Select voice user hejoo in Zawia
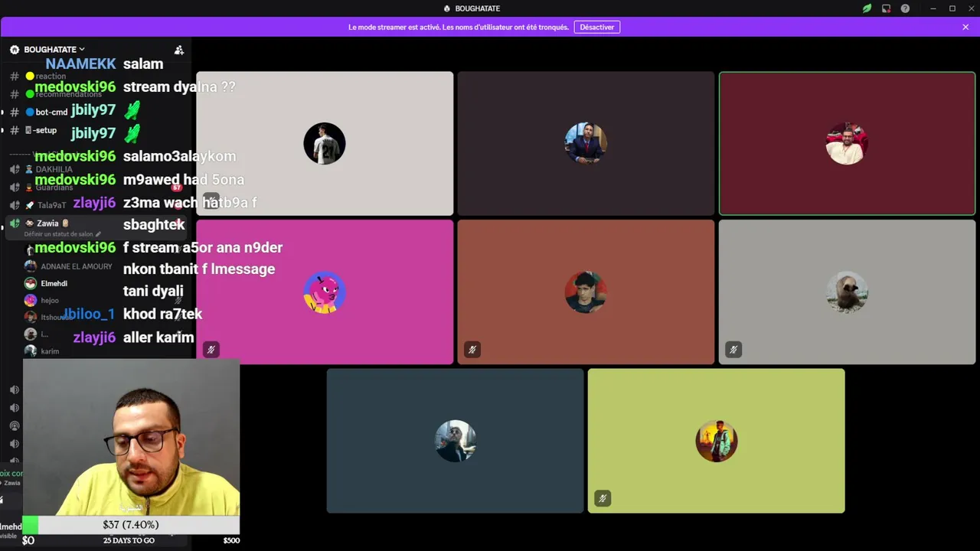The height and width of the screenshot is (551, 980). click(50, 301)
